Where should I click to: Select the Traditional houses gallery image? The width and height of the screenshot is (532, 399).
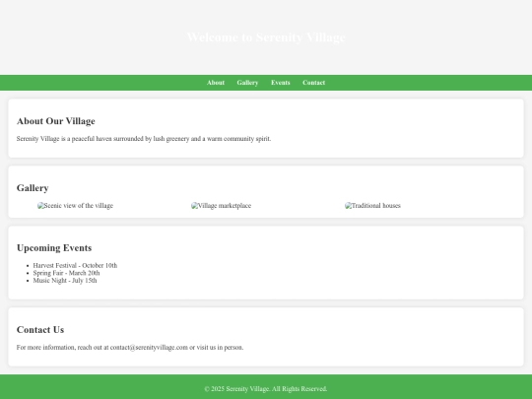tap(372, 206)
